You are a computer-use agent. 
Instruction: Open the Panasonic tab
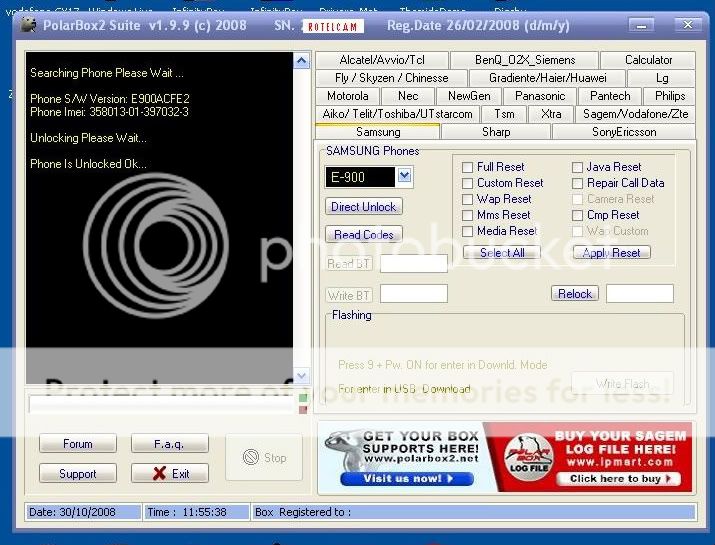[x=539, y=96]
